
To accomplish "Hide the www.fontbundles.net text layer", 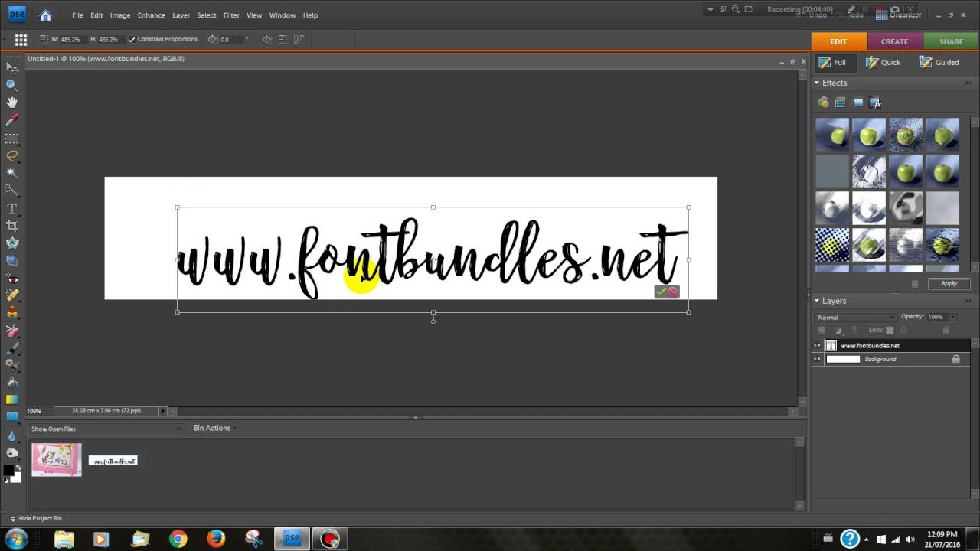I will point(817,345).
